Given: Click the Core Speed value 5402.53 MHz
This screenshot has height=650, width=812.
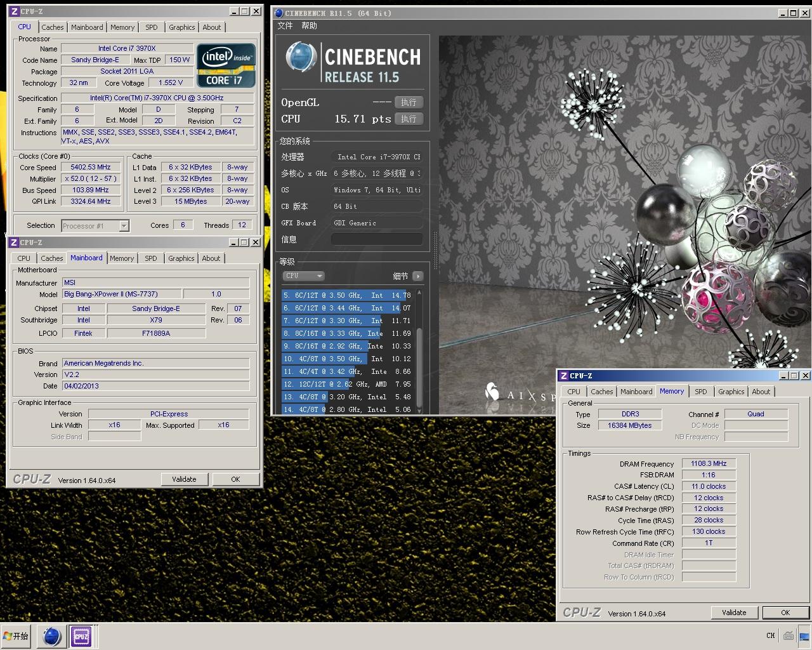Looking at the screenshot, I should pyautogui.click(x=91, y=167).
